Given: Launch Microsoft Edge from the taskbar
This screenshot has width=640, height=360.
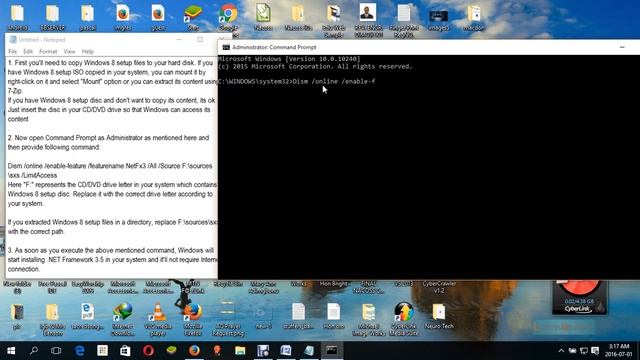Looking at the screenshot, I should tap(80, 351).
